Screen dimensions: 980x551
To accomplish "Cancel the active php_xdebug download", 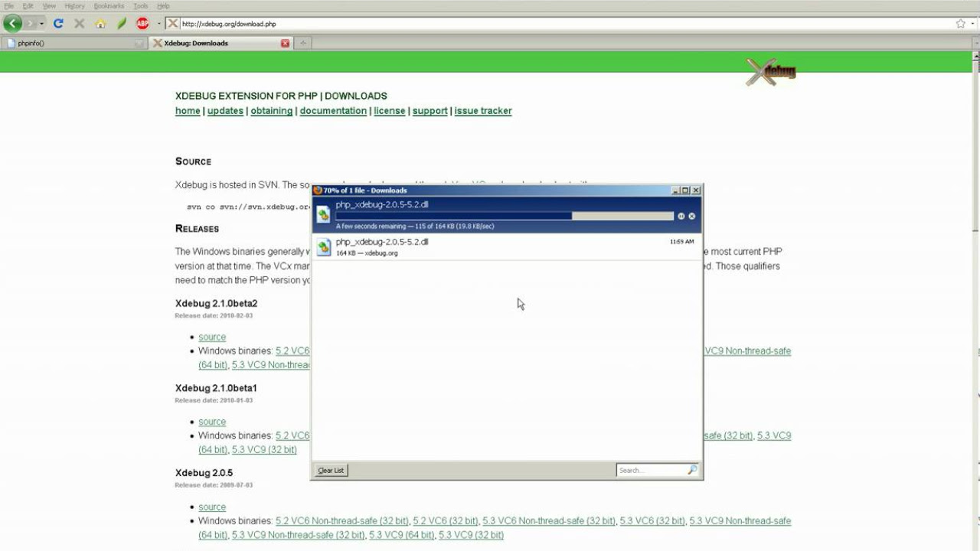I will coord(691,216).
